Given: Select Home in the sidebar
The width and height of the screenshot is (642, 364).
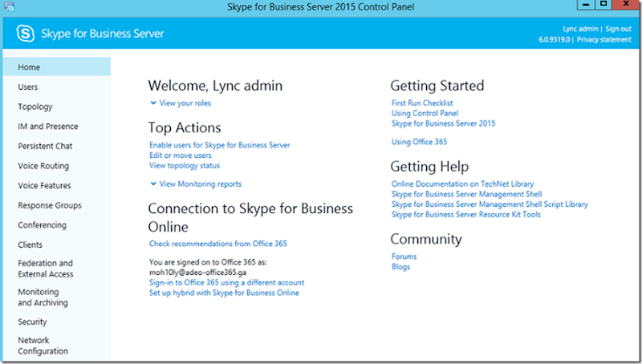Looking at the screenshot, I should tap(56, 67).
